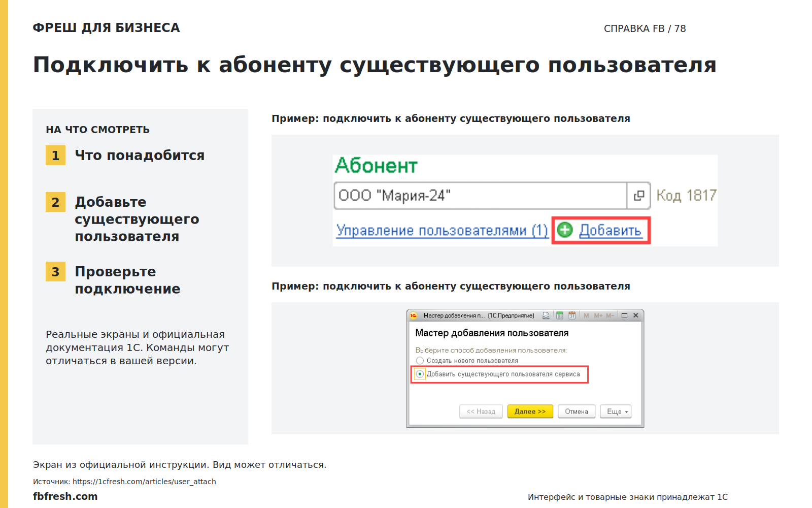Image resolution: width=812 pixels, height=508 pixels.
Task: Click the 'ФРЕШ ДЛЯ БИЗНЕСА' header text
Action: tap(106, 28)
